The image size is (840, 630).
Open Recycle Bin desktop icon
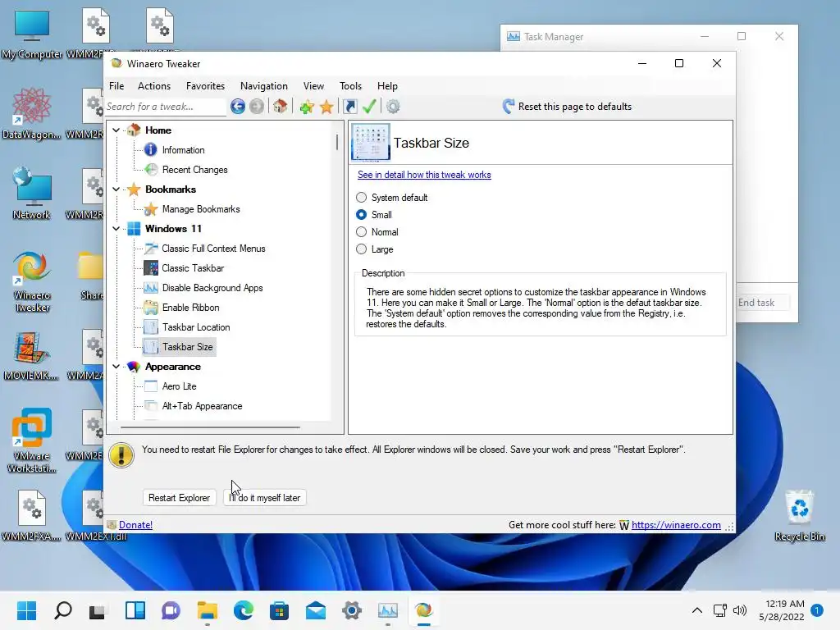point(799,516)
